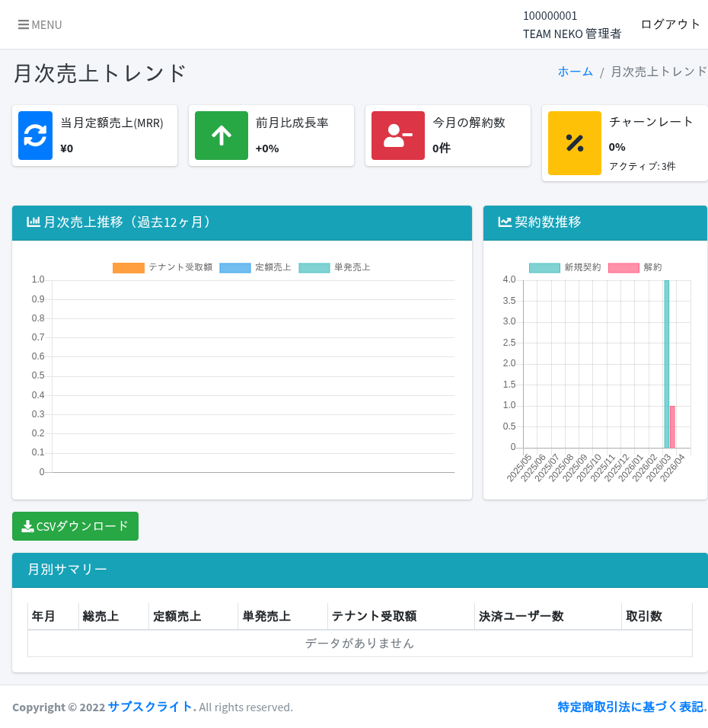Click the line chart icon beside 契約数推移
Screen dimensions: 708x728
pyautogui.click(x=504, y=221)
